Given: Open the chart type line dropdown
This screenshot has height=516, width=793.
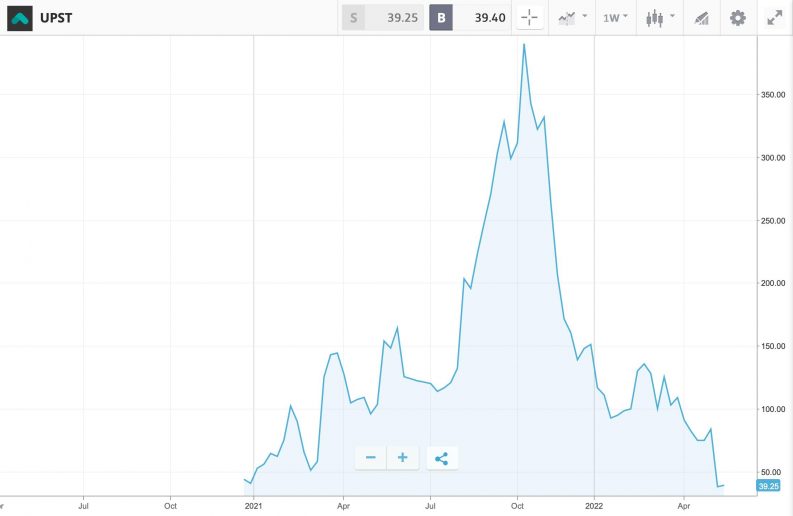Looking at the screenshot, I should (x=572, y=18).
